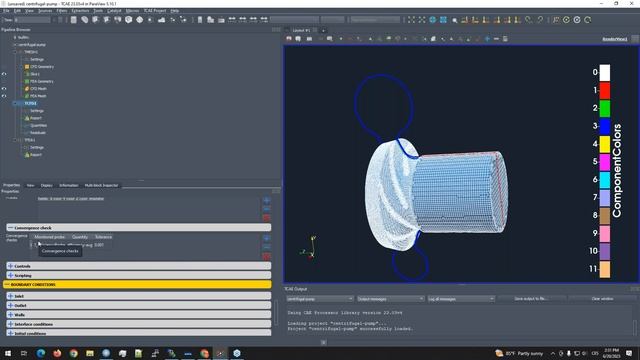
Task: Open the Multi-block Inspector tab
Action: (x=101, y=185)
